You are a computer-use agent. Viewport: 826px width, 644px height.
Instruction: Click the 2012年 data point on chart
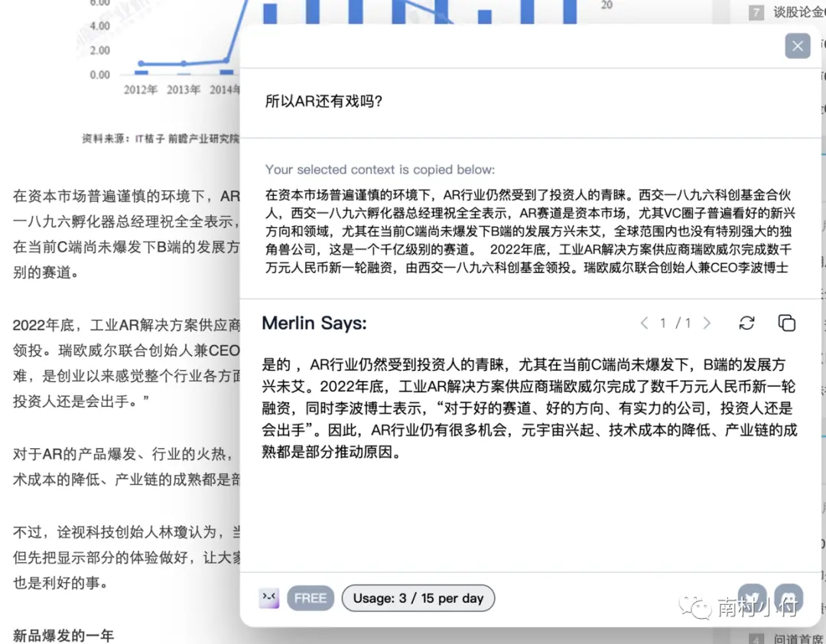141,64
